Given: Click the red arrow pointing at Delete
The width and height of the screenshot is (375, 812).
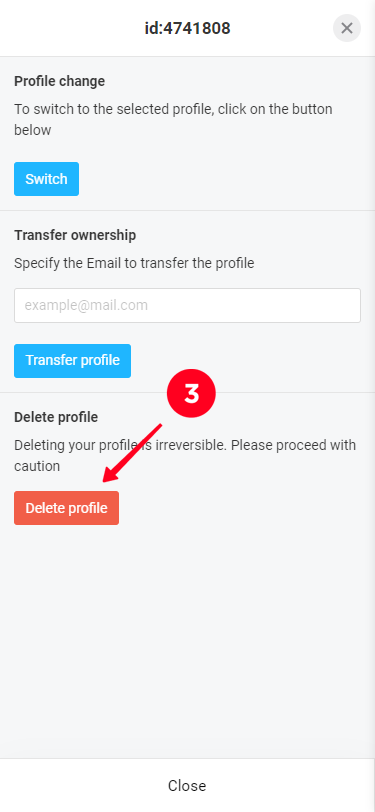Looking at the screenshot, I should (x=133, y=453).
